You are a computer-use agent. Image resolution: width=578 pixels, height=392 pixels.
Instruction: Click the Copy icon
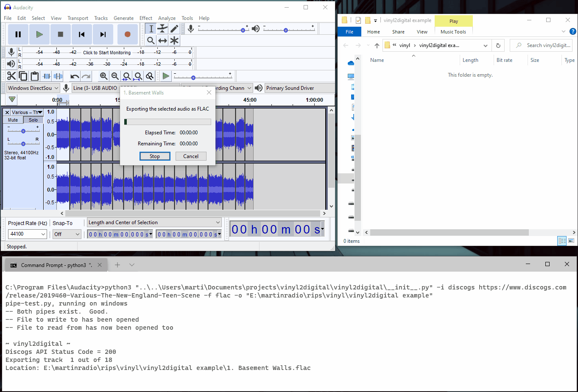[x=23, y=76]
